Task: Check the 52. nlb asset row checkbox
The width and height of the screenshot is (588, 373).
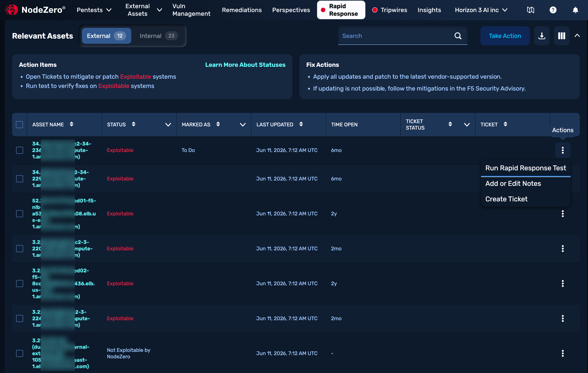Action: tap(19, 214)
